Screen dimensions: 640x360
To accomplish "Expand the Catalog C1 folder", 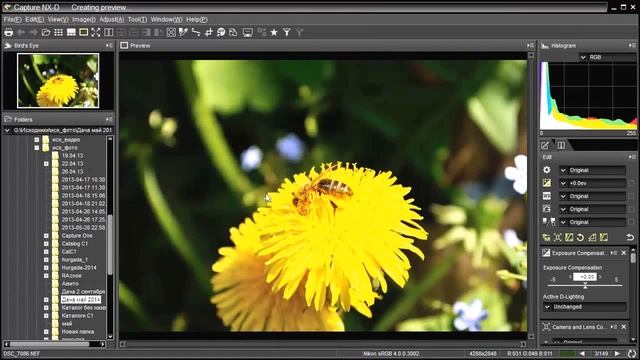I will coord(46,244).
